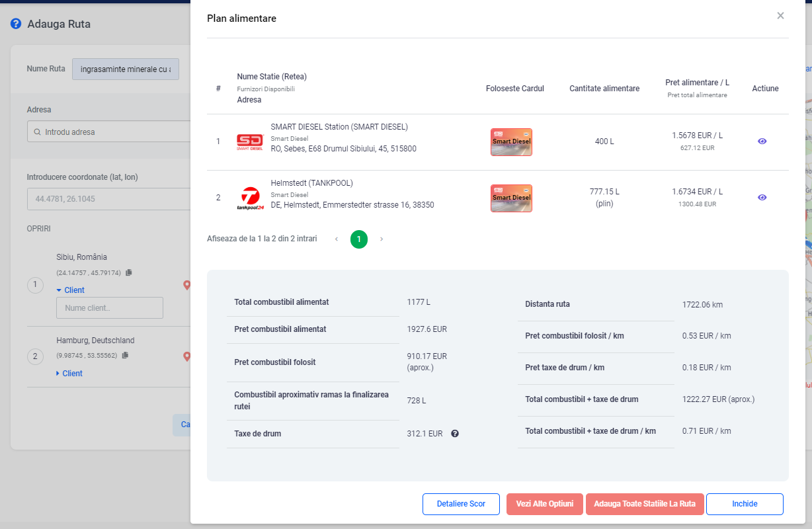This screenshot has height=529, width=812.
Task: Click the map pin icon for Sibiu stop
Action: pos(186,285)
